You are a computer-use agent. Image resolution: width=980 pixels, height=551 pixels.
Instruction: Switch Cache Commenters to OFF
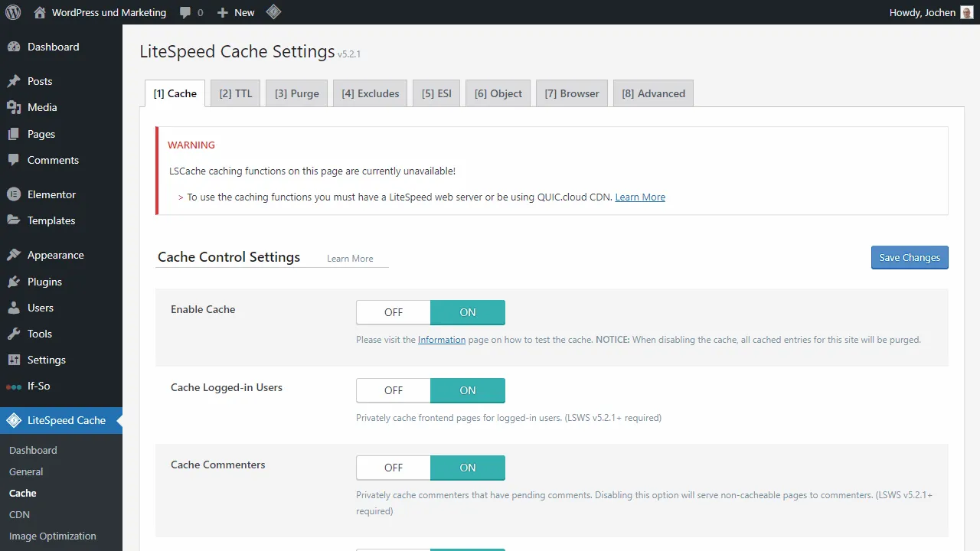point(394,468)
